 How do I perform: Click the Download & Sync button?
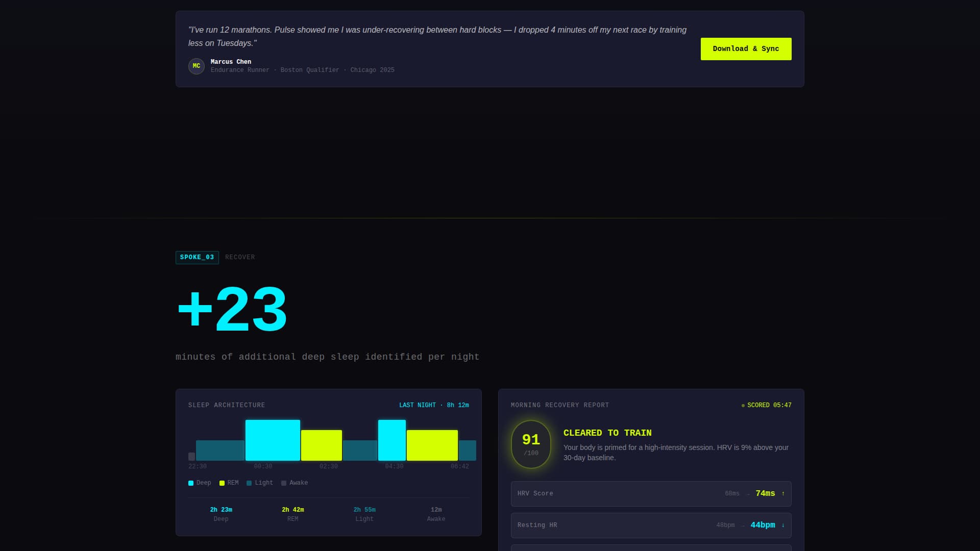746,49
